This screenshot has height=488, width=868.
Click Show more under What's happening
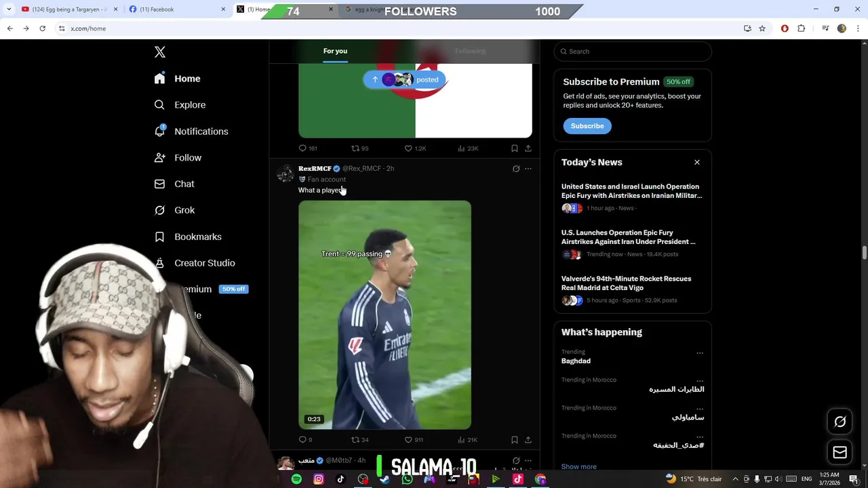pyautogui.click(x=579, y=467)
